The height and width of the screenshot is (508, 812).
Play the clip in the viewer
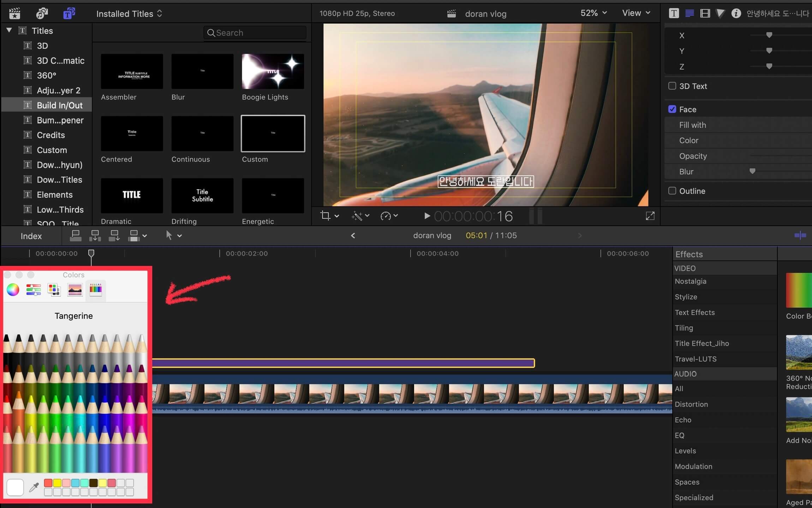426,216
